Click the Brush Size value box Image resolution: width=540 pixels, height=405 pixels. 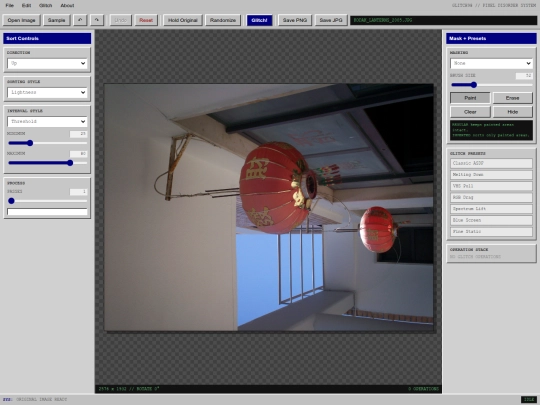(524, 75)
